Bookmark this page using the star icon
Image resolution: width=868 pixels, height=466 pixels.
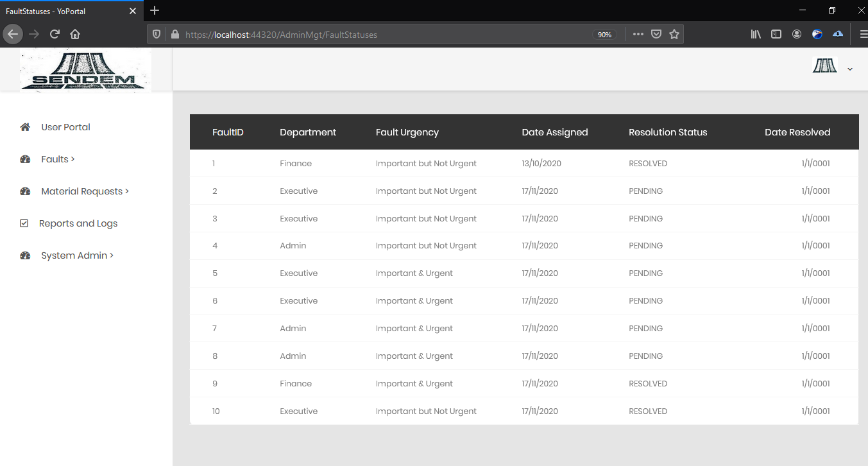point(674,35)
